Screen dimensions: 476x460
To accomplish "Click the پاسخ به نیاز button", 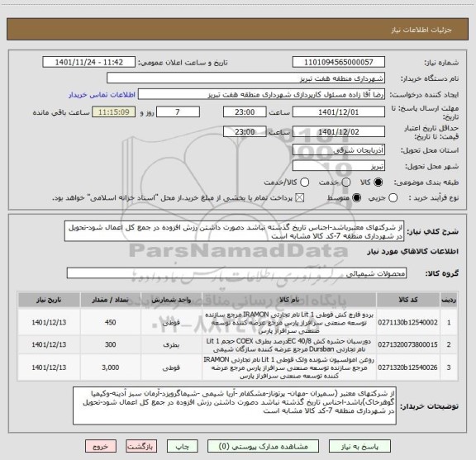I will [359, 447].
